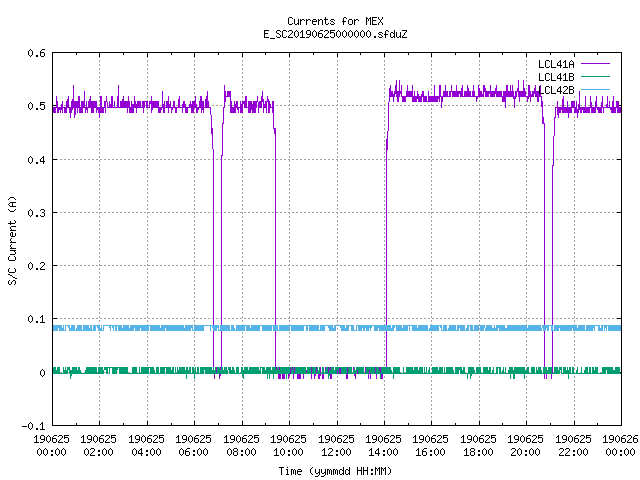Click the chart title 'Currents for MEX'
The image size is (640, 480).
(335, 21)
